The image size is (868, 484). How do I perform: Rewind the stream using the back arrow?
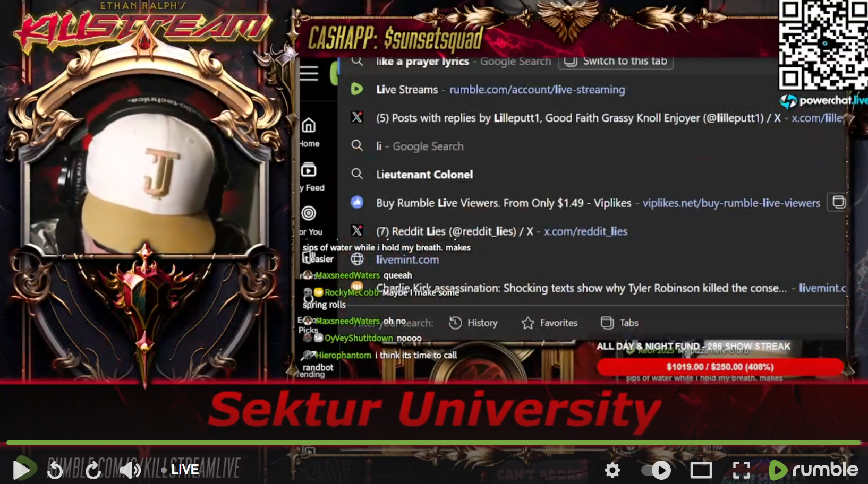point(55,470)
